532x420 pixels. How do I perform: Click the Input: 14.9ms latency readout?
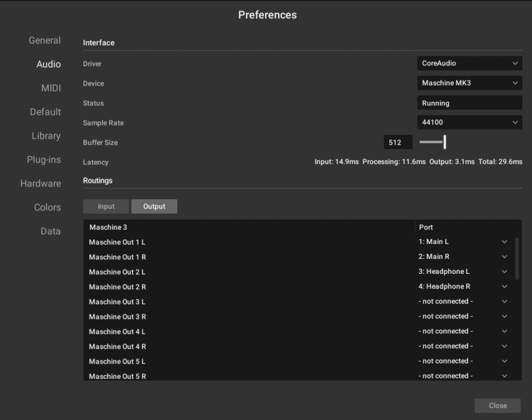[x=337, y=162]
